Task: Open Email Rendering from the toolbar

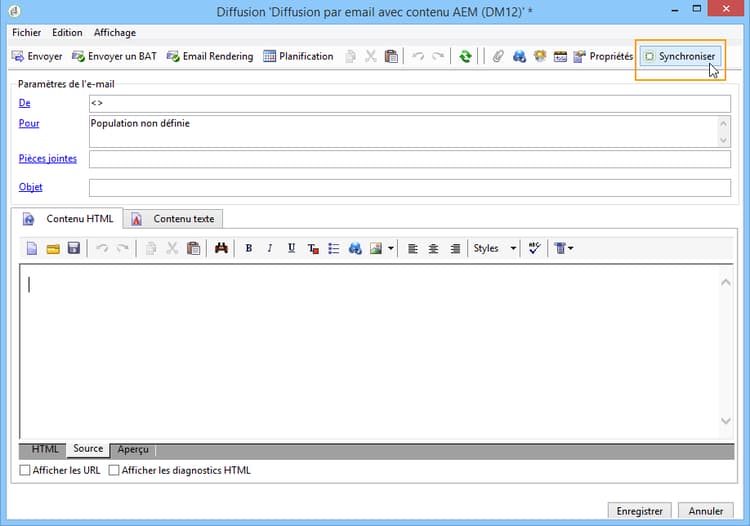Action: [210, 56]
